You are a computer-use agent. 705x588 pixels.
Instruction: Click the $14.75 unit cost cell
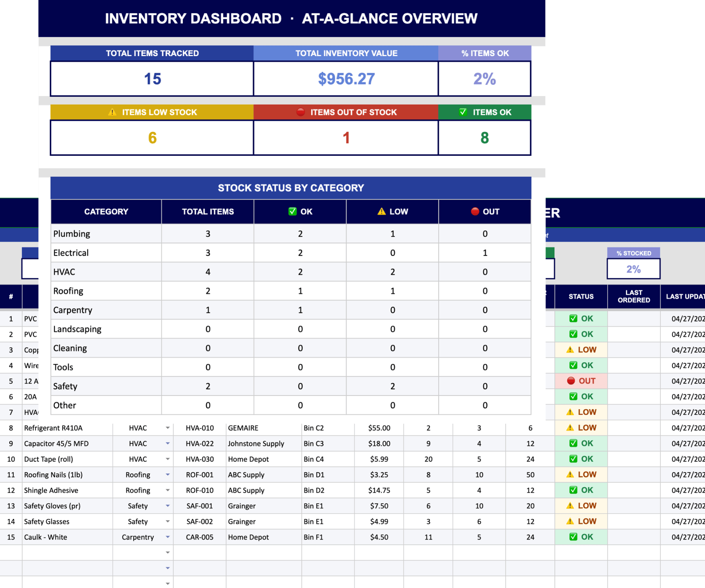coord(379,490)
